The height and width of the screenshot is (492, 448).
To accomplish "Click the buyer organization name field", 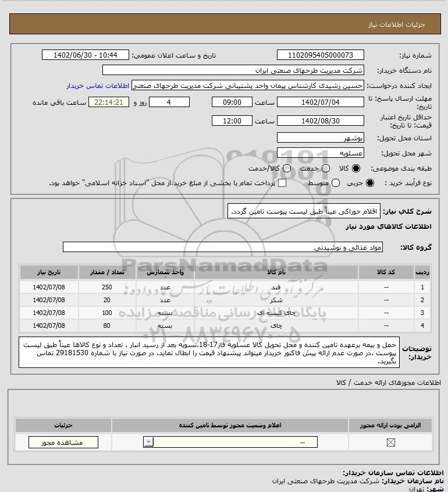I will [233, 70].
